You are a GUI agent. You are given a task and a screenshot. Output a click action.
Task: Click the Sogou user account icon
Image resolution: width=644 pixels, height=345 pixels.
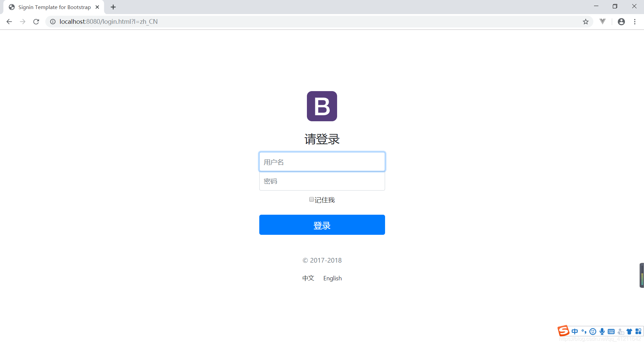tap(621, 332)
